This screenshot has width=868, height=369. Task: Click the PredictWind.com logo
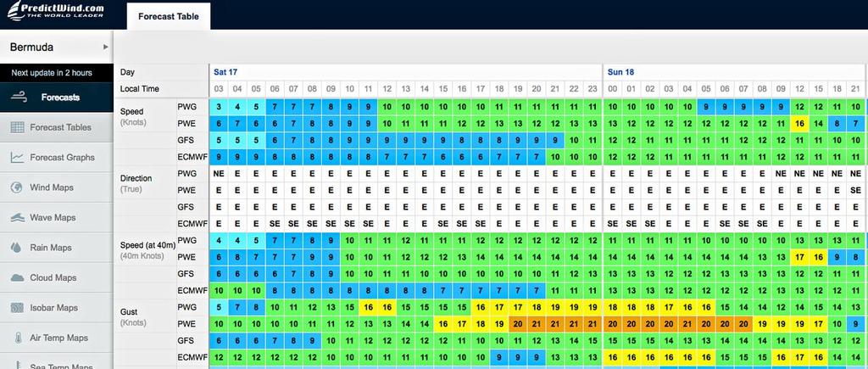[55, 10]
